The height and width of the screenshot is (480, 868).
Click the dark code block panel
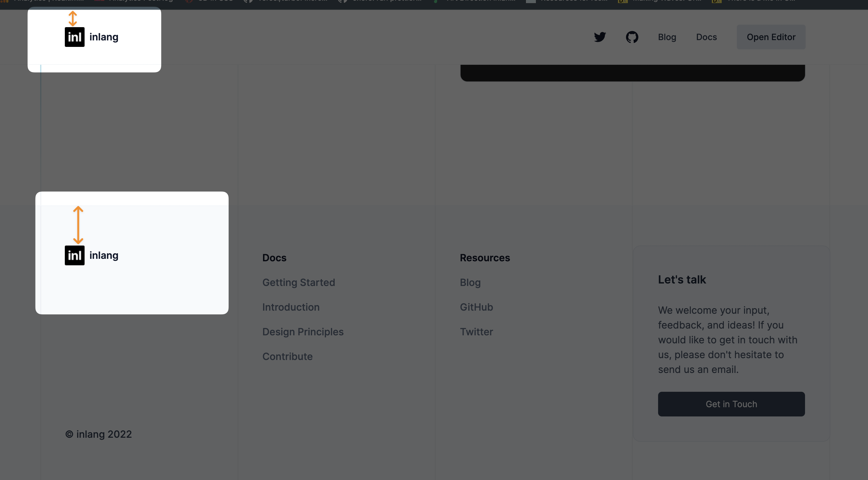coord(632,73)
